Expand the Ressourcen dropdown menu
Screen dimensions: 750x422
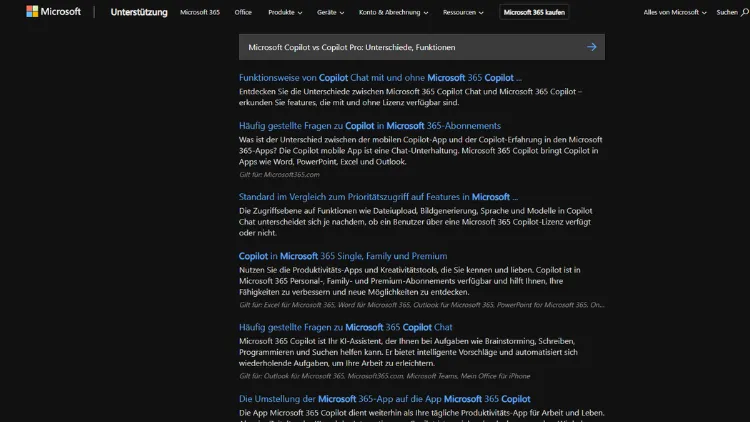click(x=463, y=12)
